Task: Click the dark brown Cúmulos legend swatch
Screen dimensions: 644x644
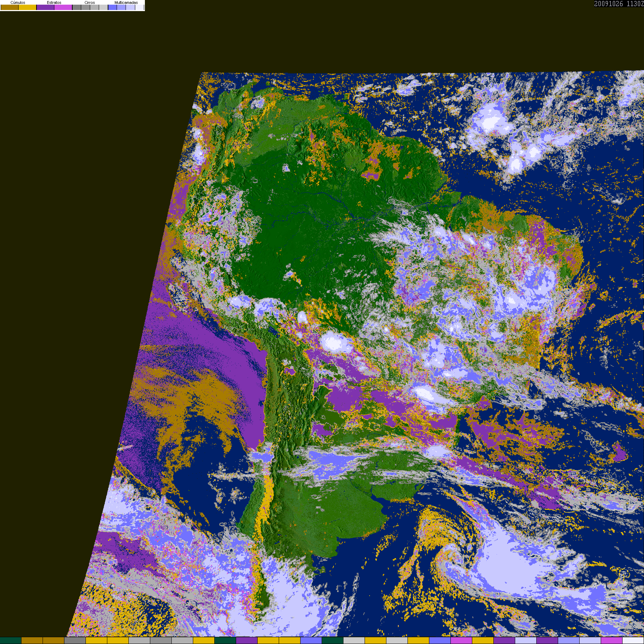Action: (10, 7)
